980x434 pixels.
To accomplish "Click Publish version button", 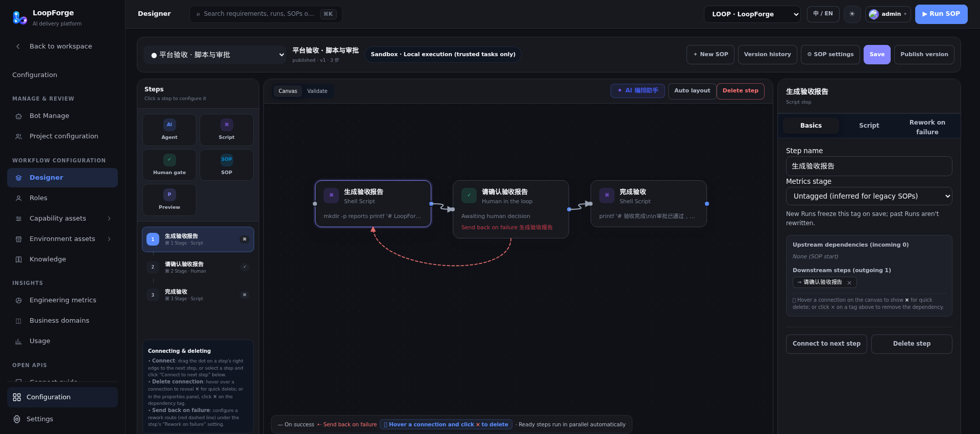I will [924, 55].
